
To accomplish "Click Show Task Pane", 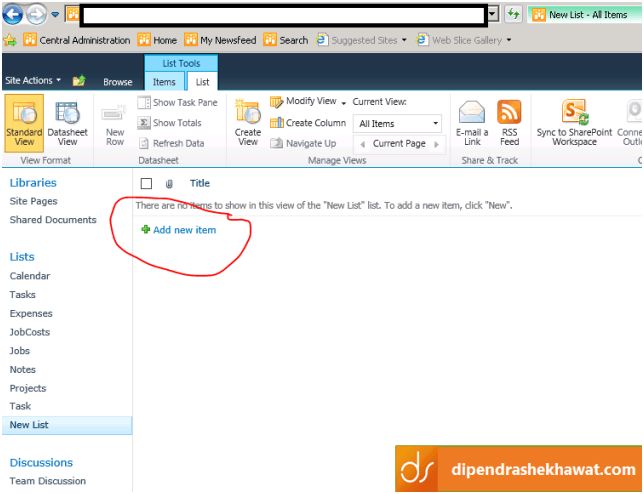I will pos(177,102).
